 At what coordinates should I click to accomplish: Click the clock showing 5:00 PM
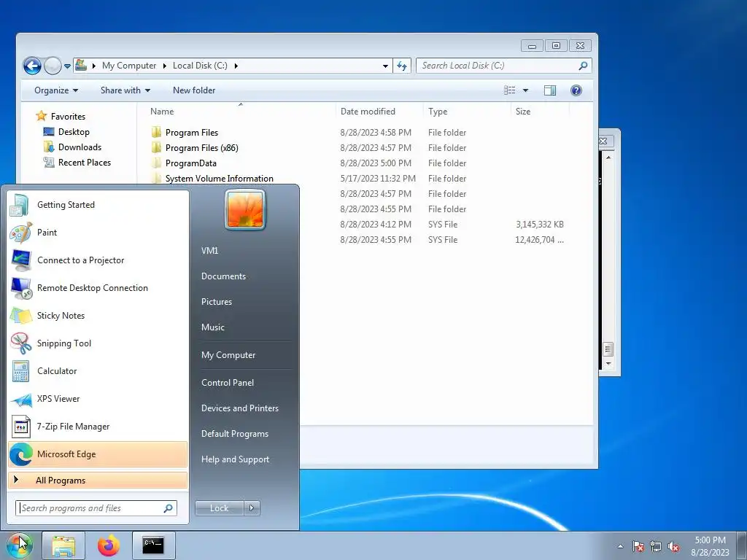[x=710, y=540]
